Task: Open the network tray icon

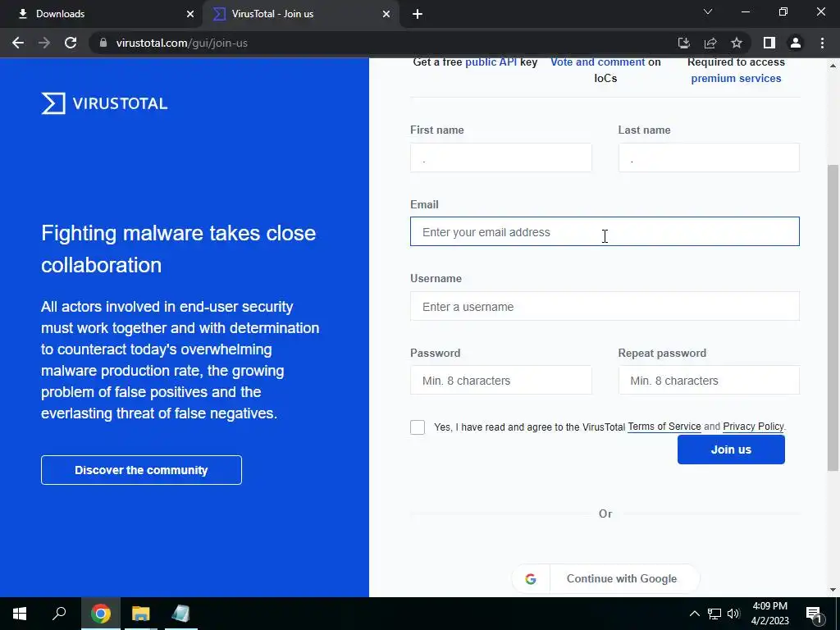Action: click(x=714, y=614)
